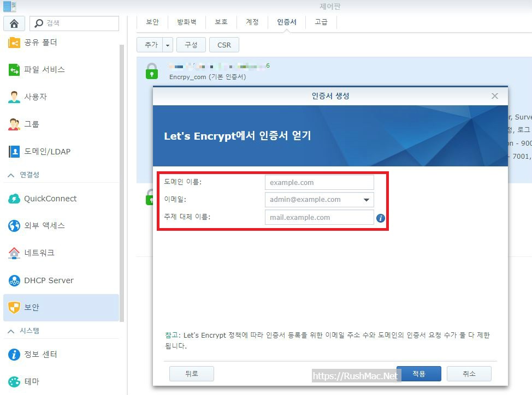Open File Services (파일 서비스) icon

pyautogui.click(x=14, y=70)
